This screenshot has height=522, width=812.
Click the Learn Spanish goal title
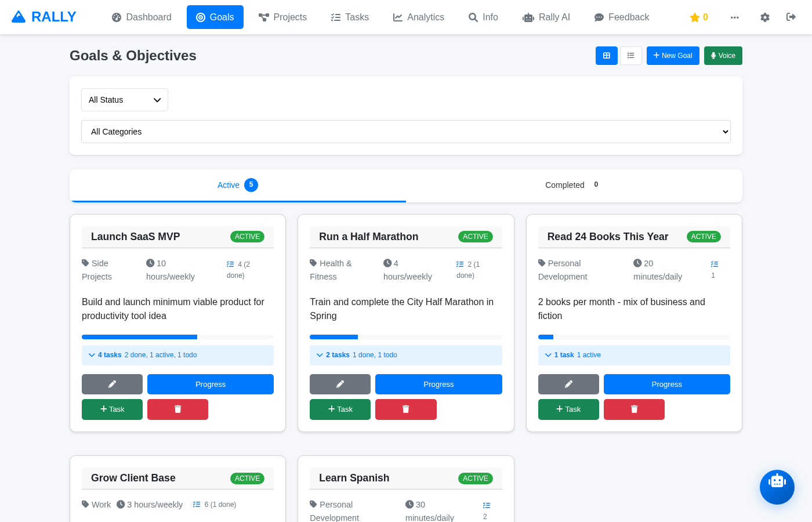(354, 478)
